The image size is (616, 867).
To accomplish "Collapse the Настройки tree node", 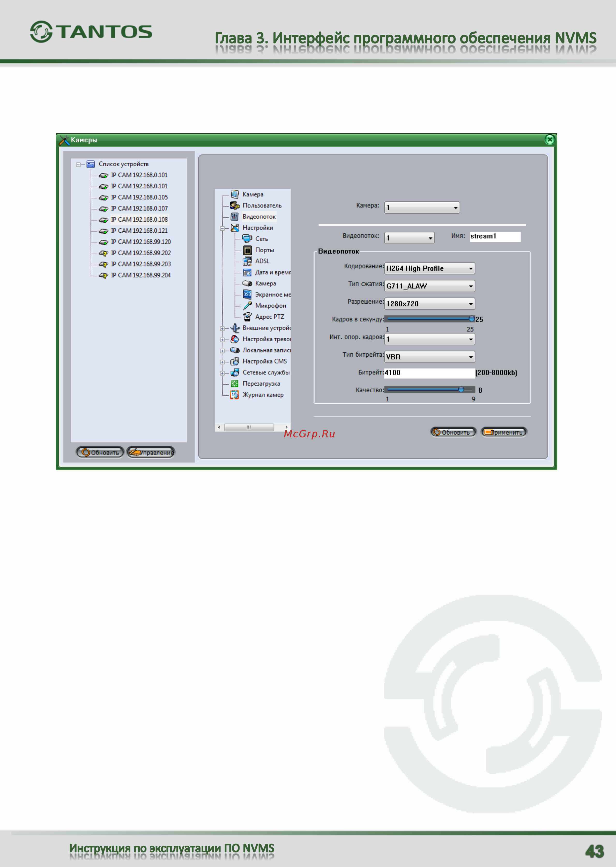I will tap(222, 229).
